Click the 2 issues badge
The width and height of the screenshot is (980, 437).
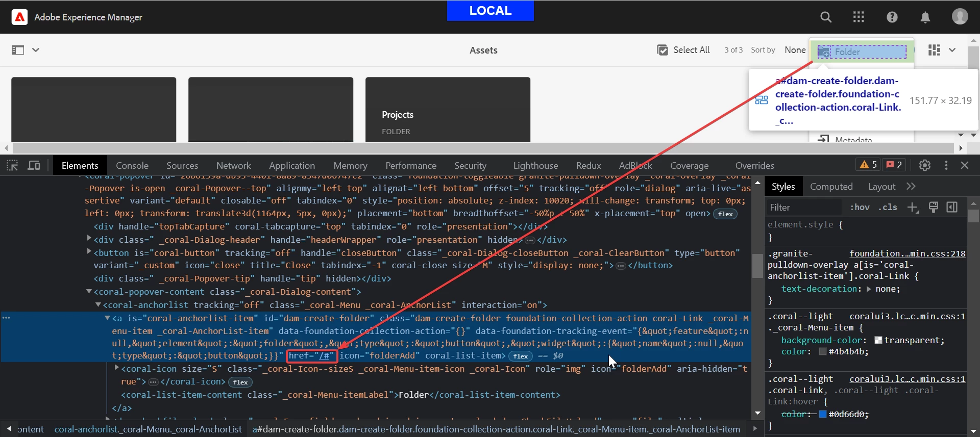[x=894, y=165]
